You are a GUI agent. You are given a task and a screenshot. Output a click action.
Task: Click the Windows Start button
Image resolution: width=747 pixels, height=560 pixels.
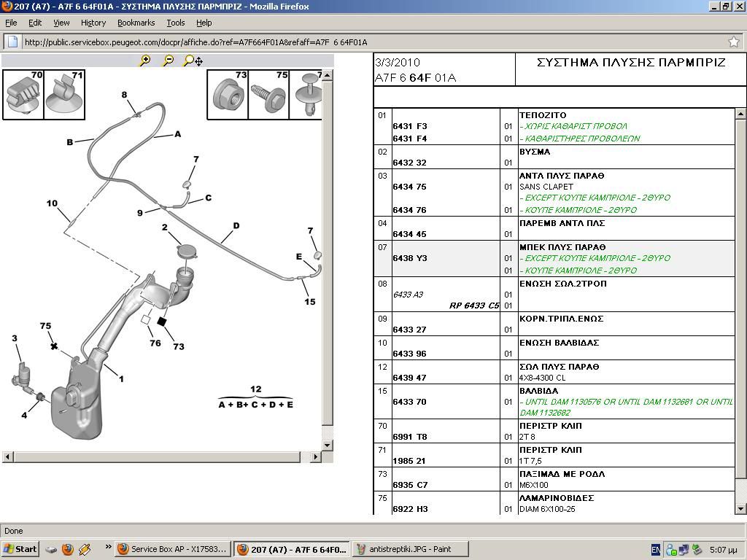pyautogui.click(x=20, y=549)
